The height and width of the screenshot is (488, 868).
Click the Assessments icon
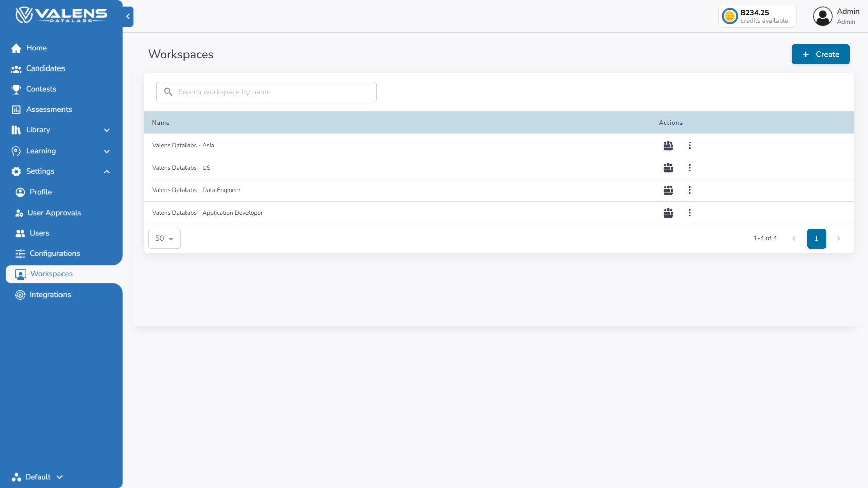coord(17,109)
